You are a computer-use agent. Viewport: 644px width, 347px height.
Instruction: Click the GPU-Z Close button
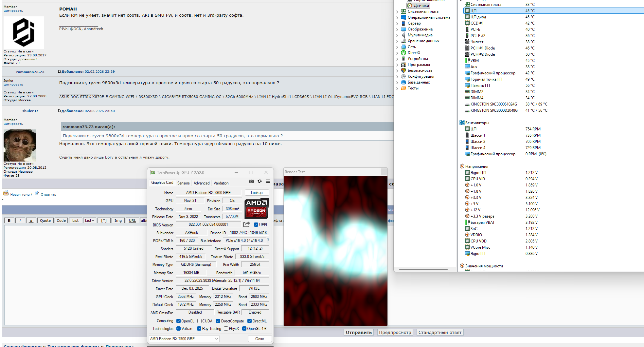pyautogui.click(x=259, y=339)
